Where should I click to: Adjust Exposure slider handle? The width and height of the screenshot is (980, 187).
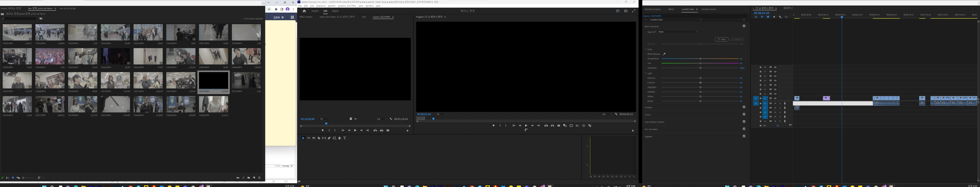(x=700, y=78)
